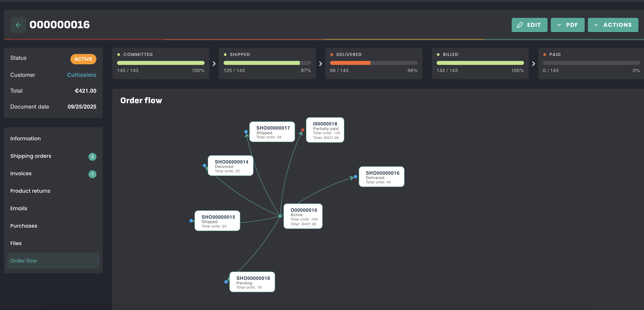
Task: Click the Delivered progress bar
Action: [x=374, y=63]
